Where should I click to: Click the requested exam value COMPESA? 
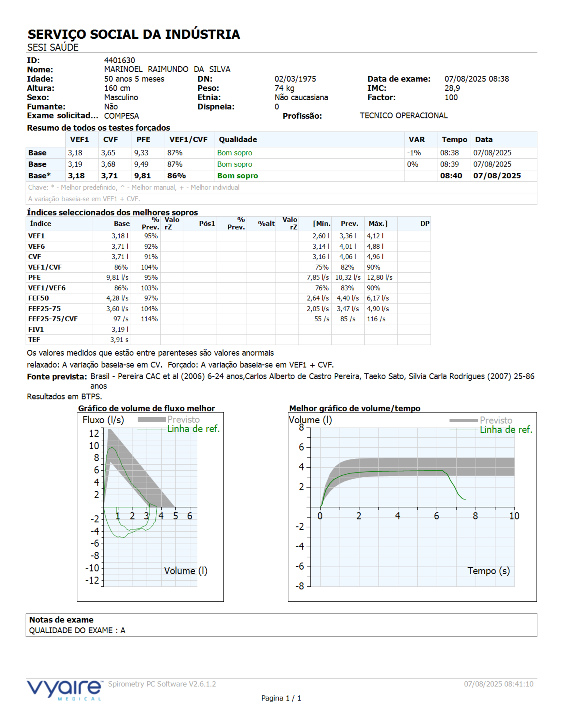pyautogui.click(x=121, y=116)
